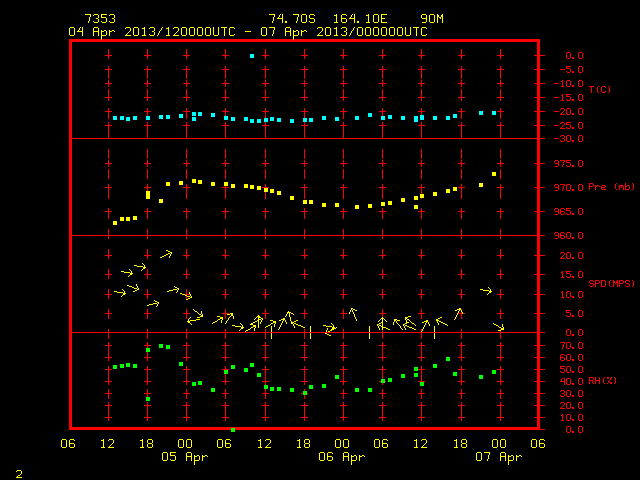640x480 pixels.
Task: Click the highest wind arrow near 20 m/s
Action: [166, 255]
